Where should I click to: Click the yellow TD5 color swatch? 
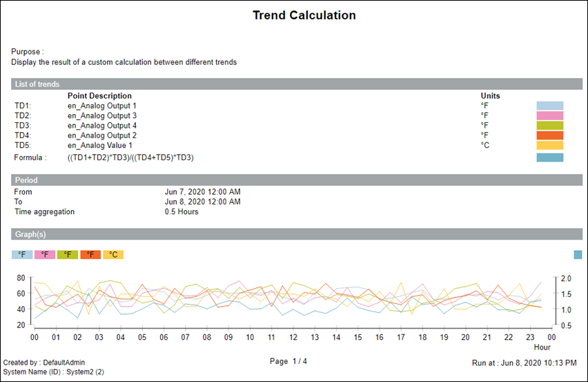pyautogui.click(x=549, y=146)
